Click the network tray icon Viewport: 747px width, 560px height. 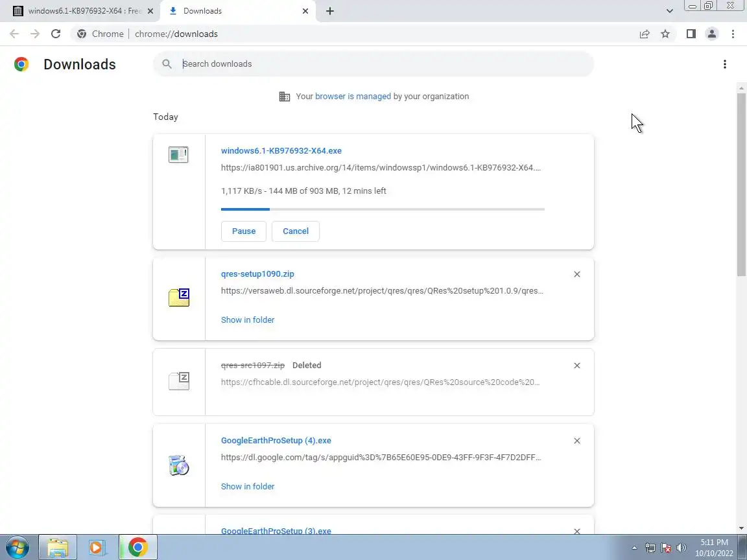[650, 548]
